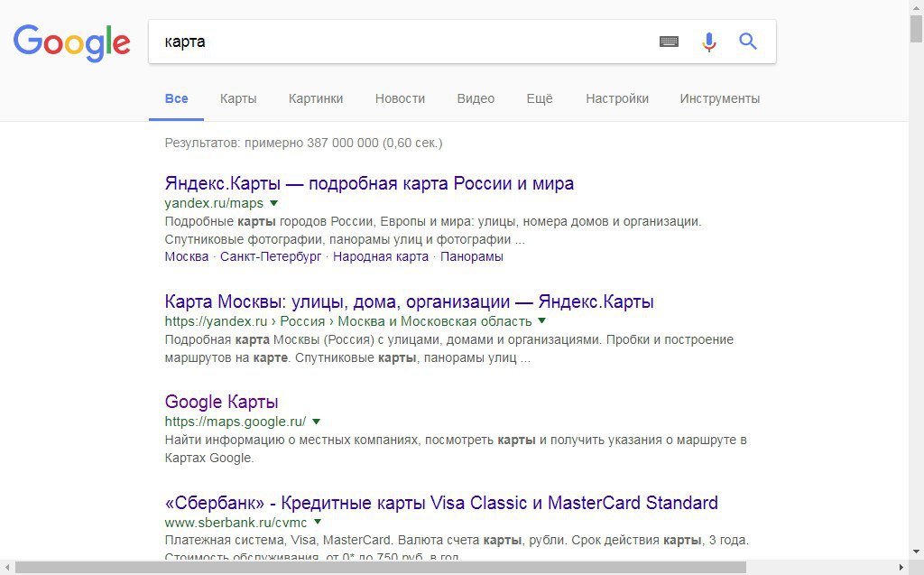Open Инструменты search tools

[719, 98]
